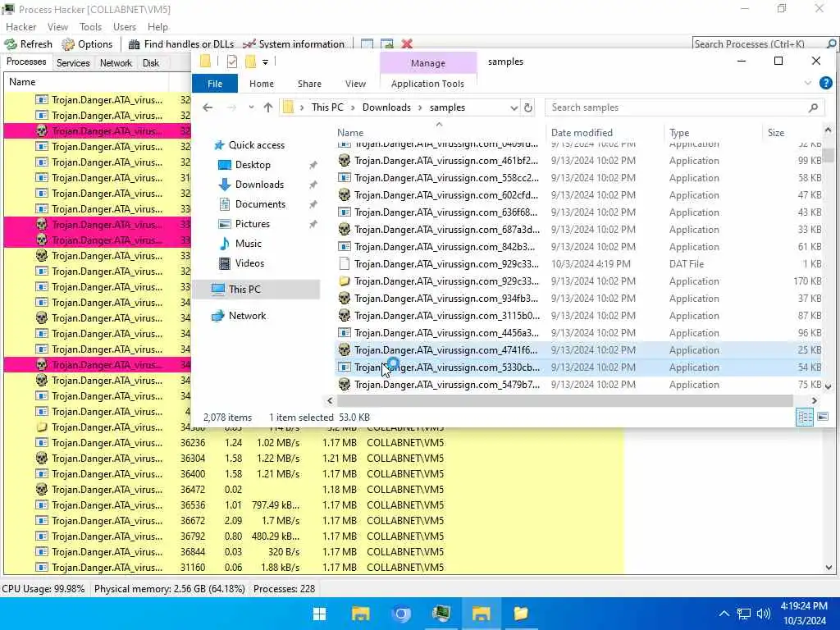840x630 pixels.
Task: Show hidden system tray icons
Action: tap(724, 614)
